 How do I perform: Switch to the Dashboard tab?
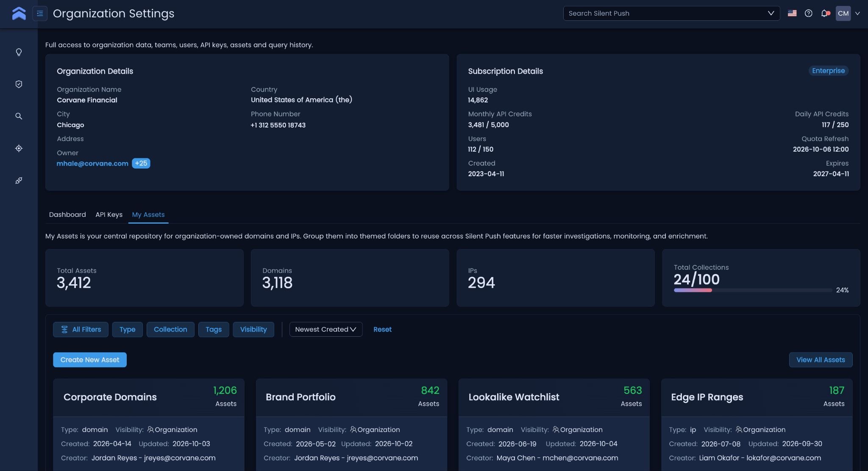point(67,214)
